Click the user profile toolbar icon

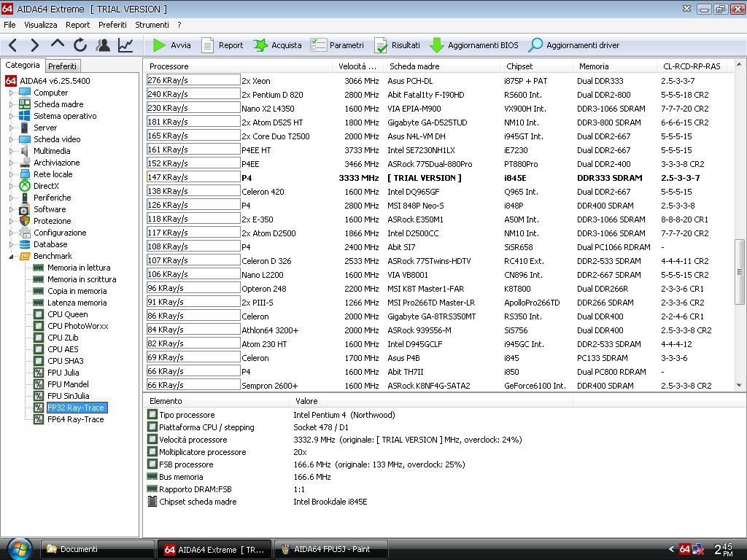click(103, 45)
